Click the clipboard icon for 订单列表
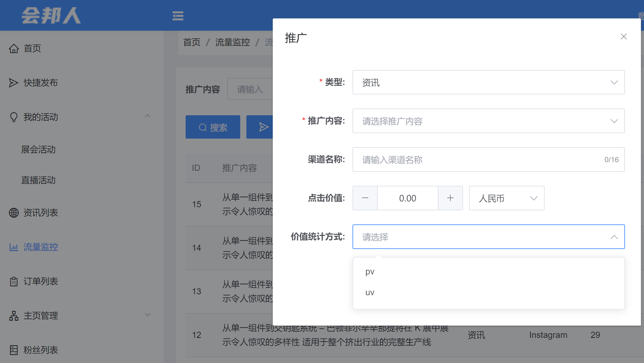Image resolution: width=644 pixels, height=363 pixels. coord(14,281)
